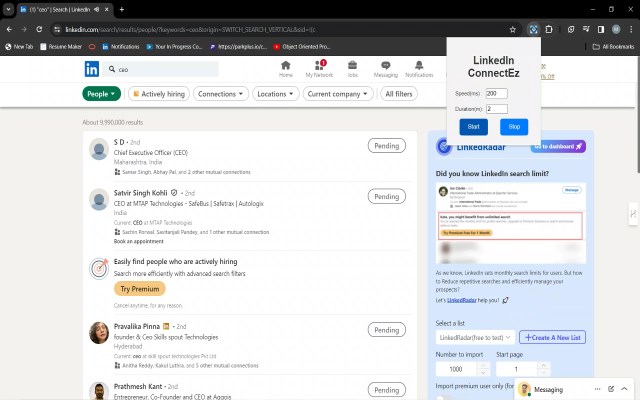Screen dimensions: 640x400
Task: Compose a new message icon
Action: point(611,389)
